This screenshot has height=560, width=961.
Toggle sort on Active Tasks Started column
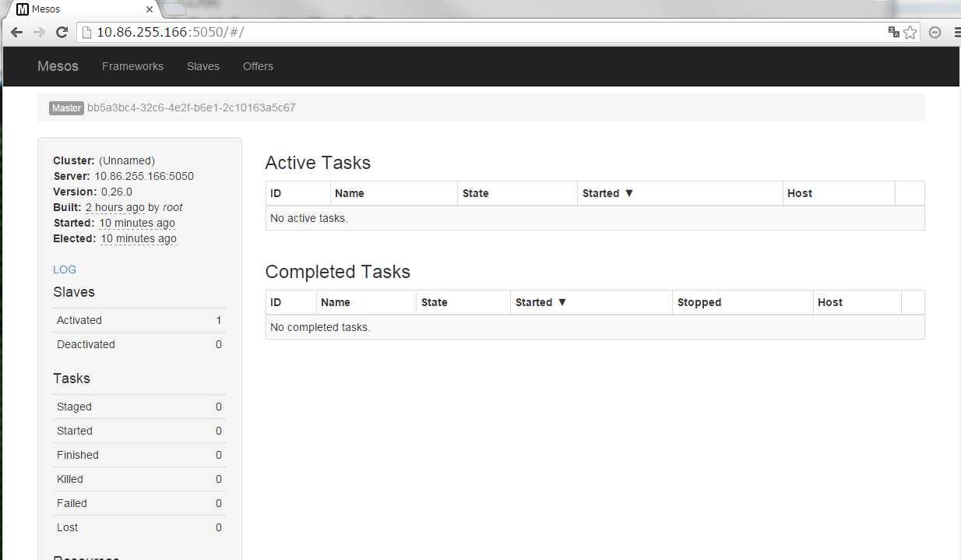point(680,193)
